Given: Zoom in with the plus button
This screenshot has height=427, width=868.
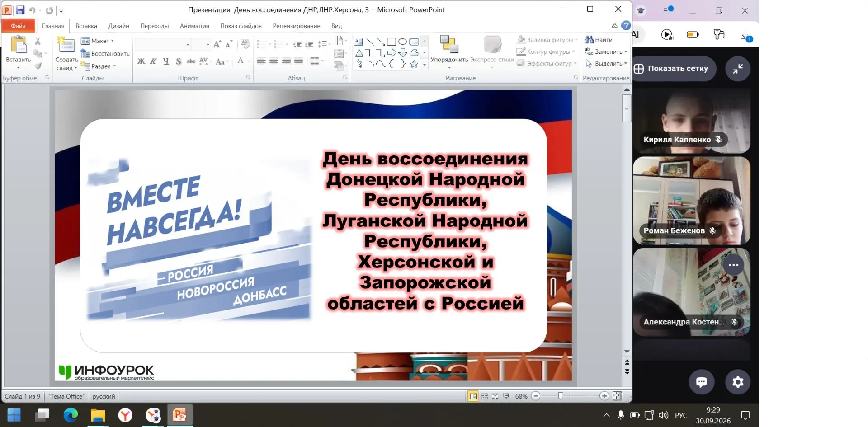Looking at the screenshot, I should point(604,396).
